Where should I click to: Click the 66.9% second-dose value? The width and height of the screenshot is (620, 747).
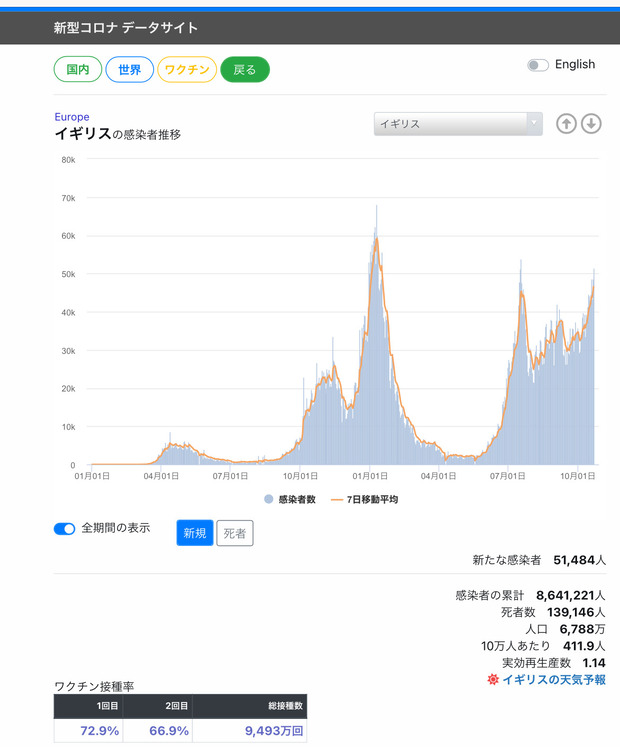(x=169, y=730)
